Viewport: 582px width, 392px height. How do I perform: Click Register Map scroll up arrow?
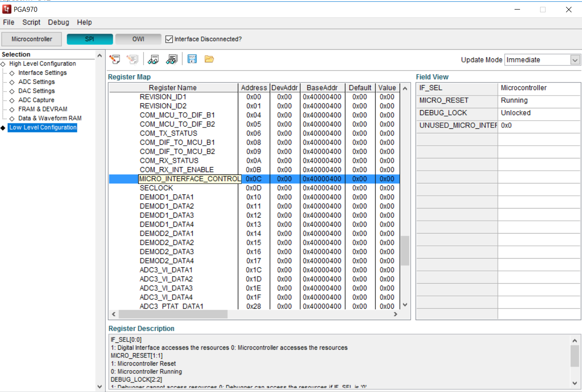405,88
